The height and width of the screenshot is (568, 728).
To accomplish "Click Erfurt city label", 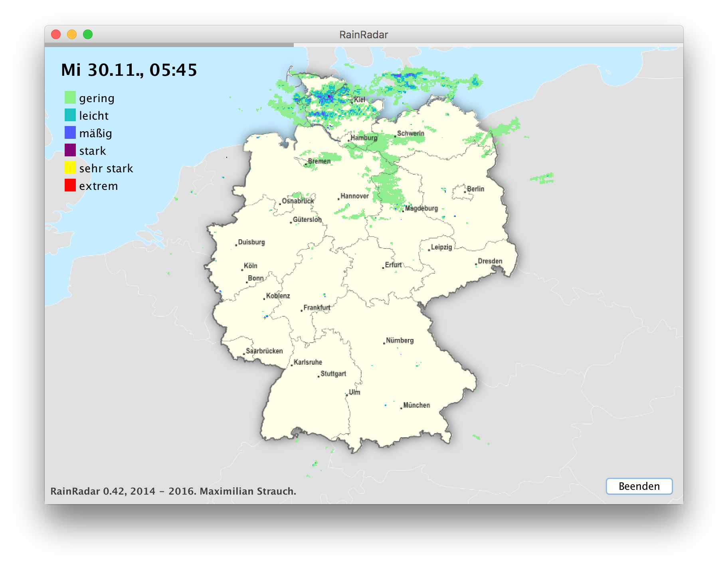I will pos(393,265).
